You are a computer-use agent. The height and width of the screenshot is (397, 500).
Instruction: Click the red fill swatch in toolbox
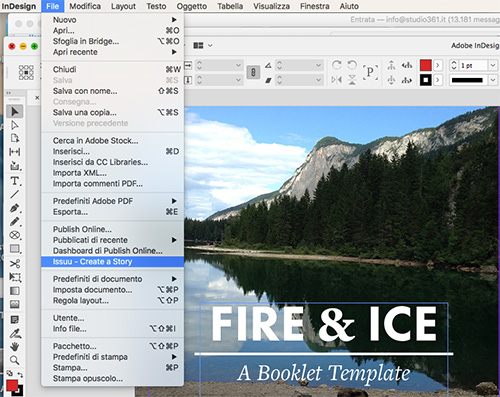tap(12, 385)
